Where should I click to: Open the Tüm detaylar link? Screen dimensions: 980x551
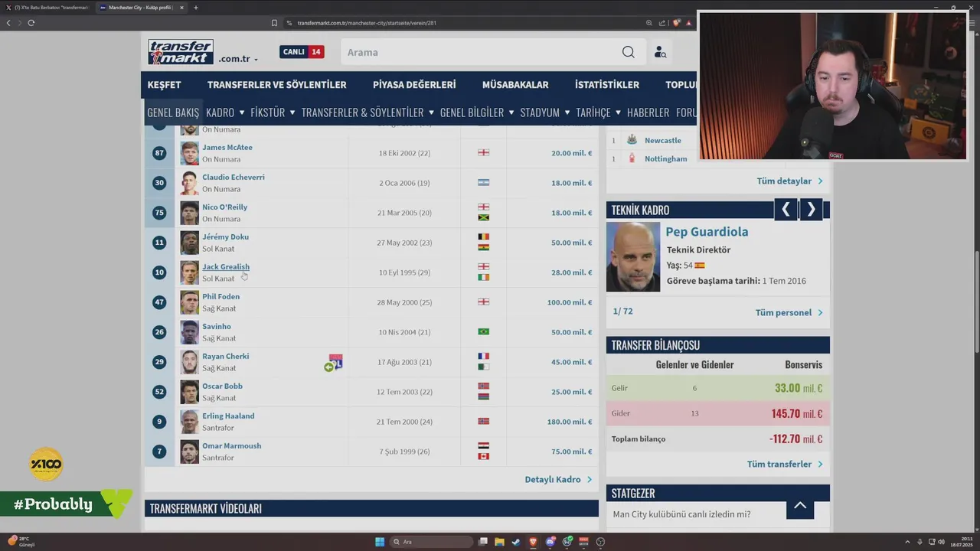[x=789, y=181]
